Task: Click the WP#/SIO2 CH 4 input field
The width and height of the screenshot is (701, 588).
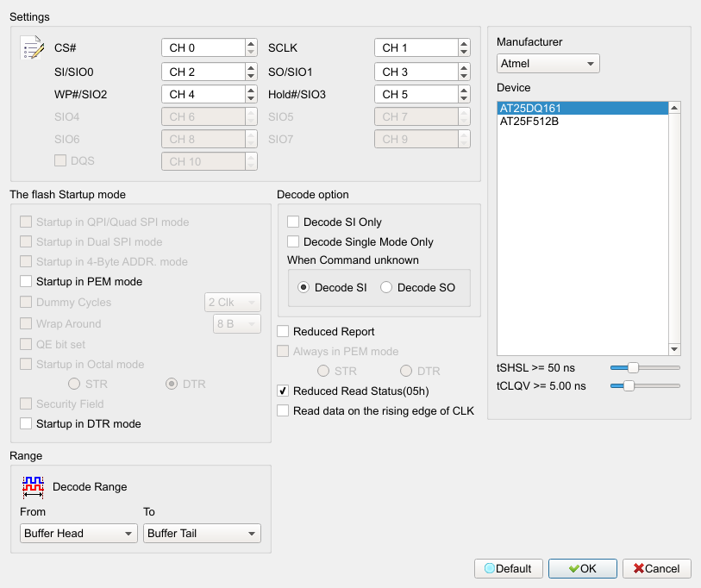Action: (203, 94)
